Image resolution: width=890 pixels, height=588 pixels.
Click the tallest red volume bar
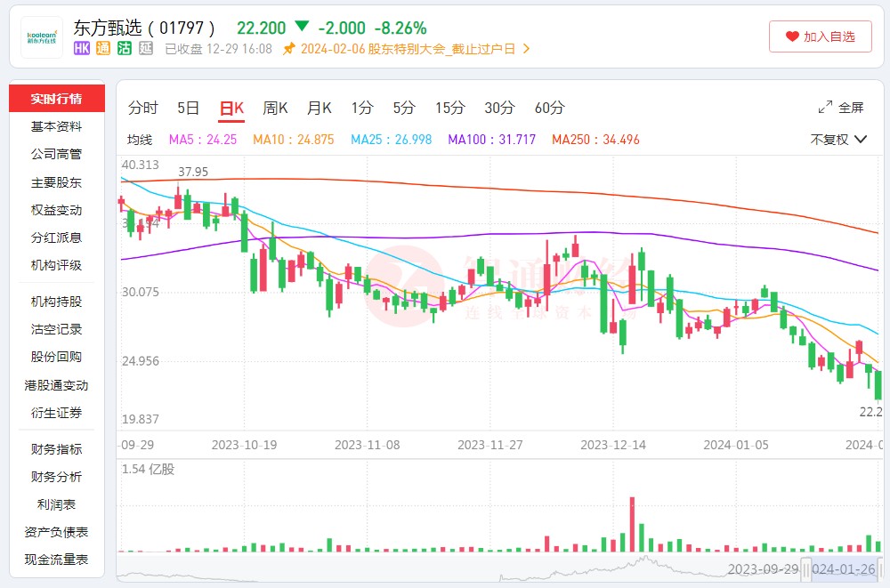[x=633, y=524]
